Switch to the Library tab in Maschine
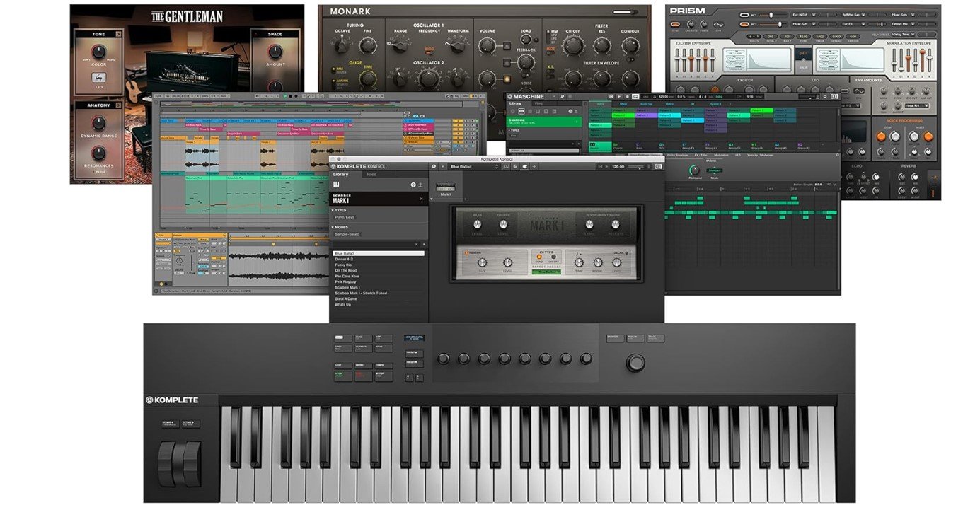The width and height of the screenshot is (980, 517). click(516, 103)
